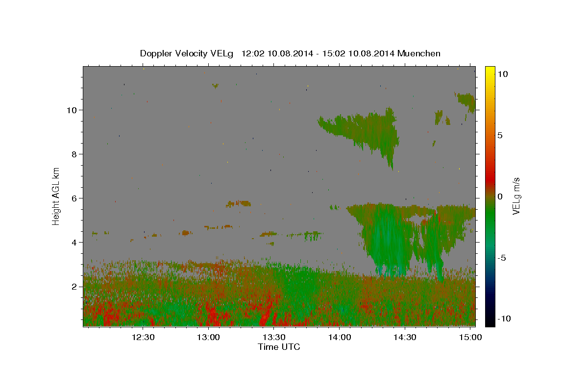Image resolution: width=588 pixels, height=392 pixels.
Task: Click the height axis label '2'
Action: coord(74,287)
